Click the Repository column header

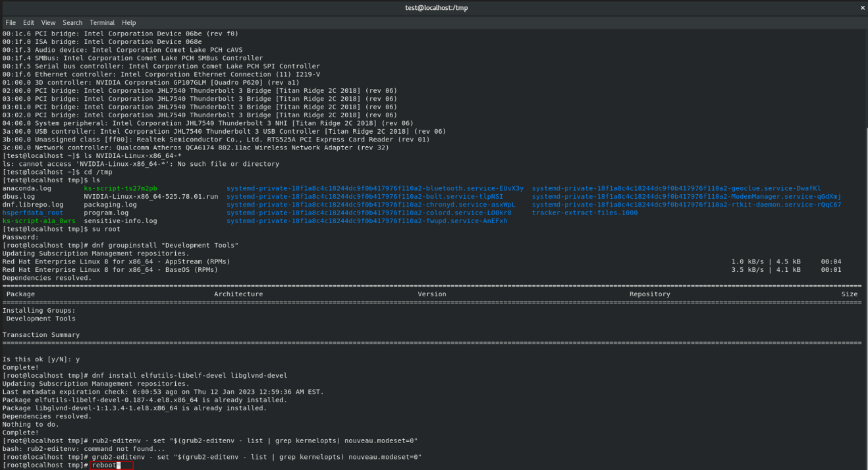pos(650,294)
